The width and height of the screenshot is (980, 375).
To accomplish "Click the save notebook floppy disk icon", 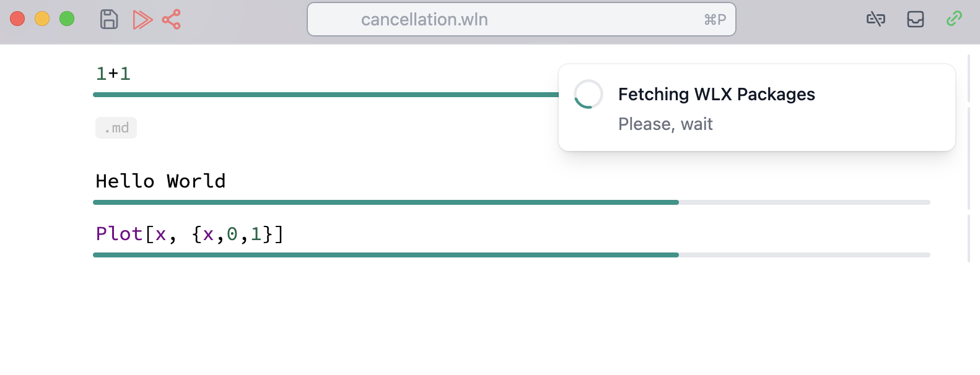I will [109, 19].
